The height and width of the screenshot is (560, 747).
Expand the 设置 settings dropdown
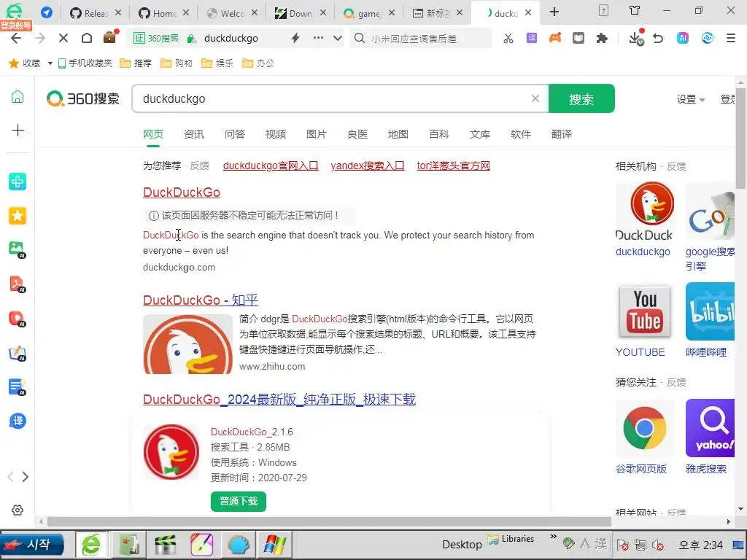690,99
